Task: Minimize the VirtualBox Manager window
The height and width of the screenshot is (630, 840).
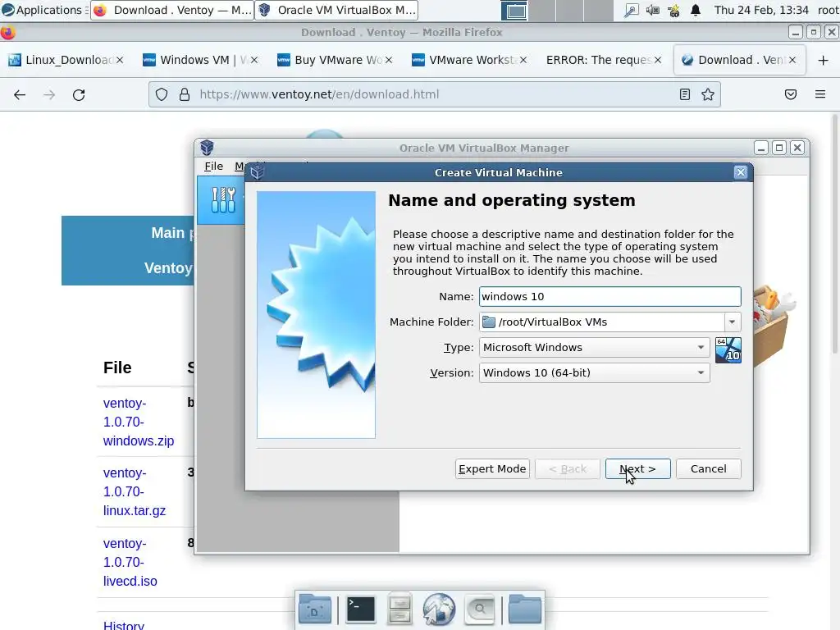Action: 761,148
